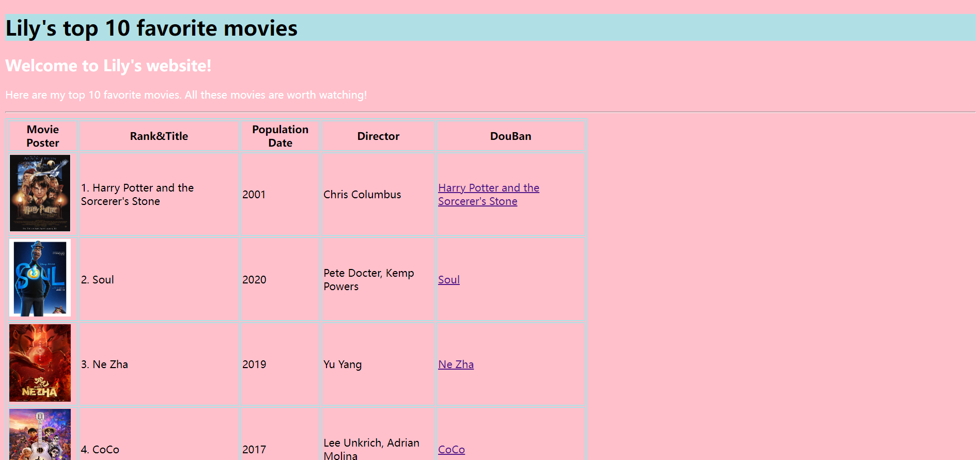
Task: Open the Soul DouBan link
Action: pyautogui.click(x=448, y=280)
